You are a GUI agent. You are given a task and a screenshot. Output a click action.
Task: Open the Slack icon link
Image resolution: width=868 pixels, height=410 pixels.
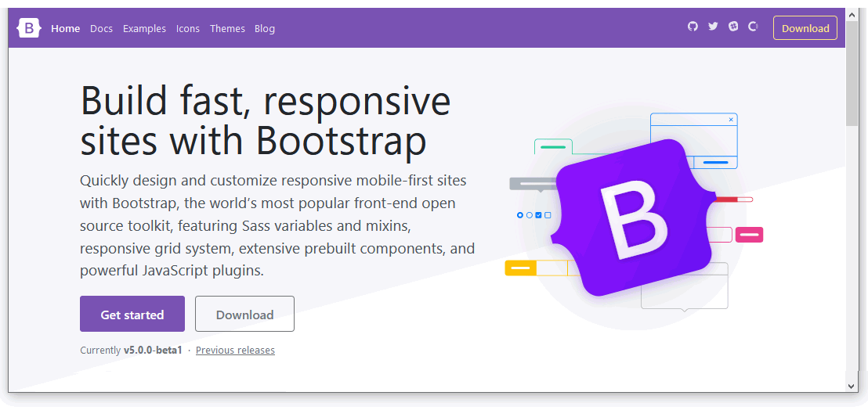click(x=733, y=27)
